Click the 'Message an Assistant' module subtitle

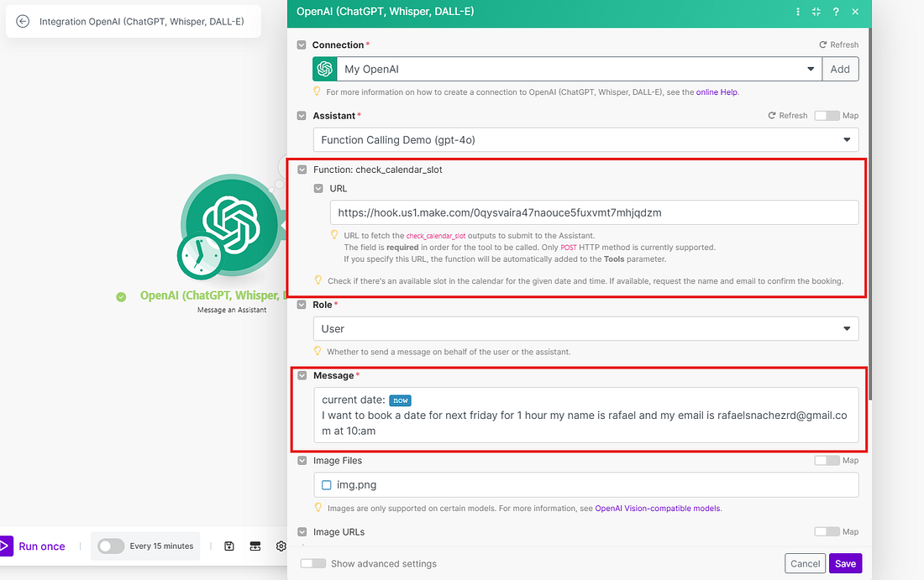(x=232, y=310)
